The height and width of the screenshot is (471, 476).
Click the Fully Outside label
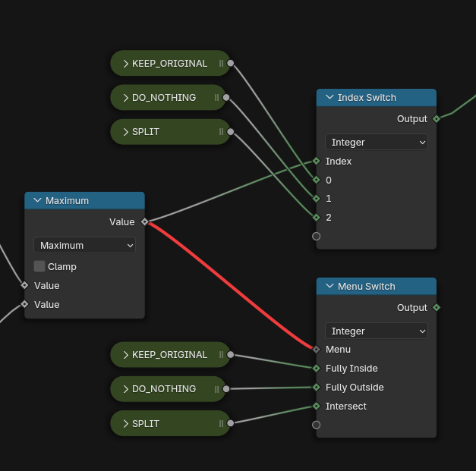(x=355, y=388)
